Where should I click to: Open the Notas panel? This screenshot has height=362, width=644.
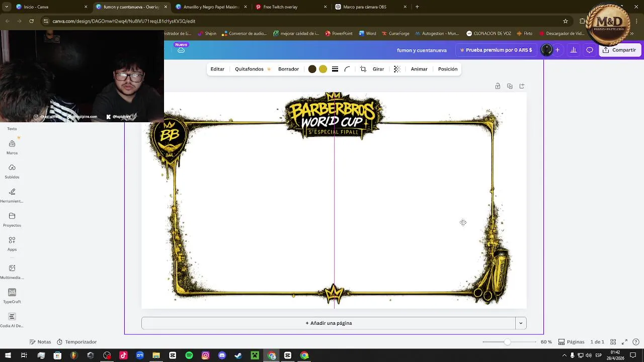point(40,342)
